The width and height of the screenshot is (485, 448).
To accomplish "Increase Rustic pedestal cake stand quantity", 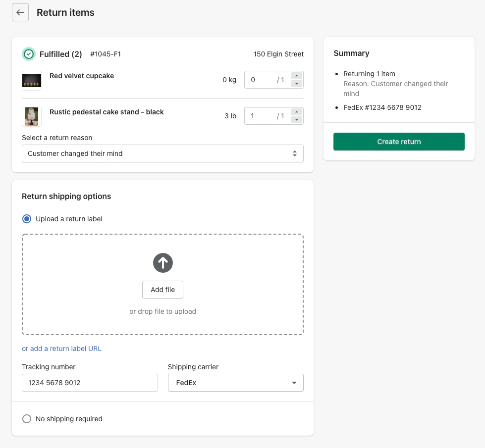I will [x=297, y=112].
